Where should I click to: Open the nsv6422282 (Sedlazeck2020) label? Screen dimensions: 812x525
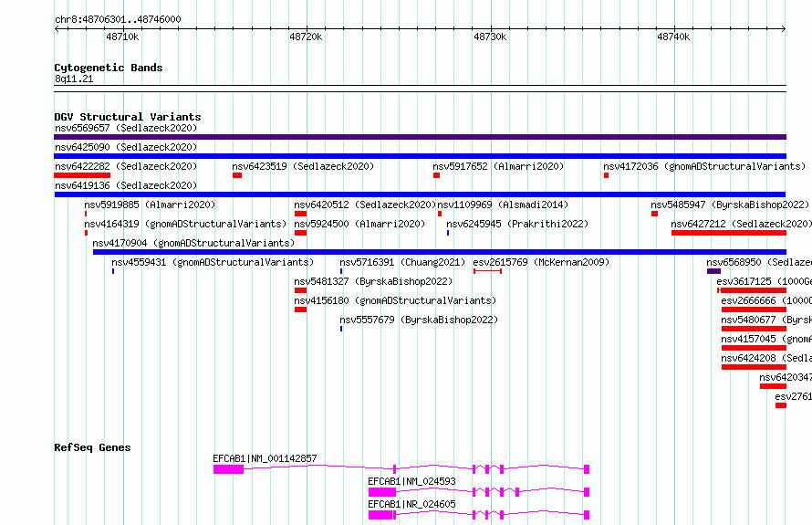coord(126,166)
